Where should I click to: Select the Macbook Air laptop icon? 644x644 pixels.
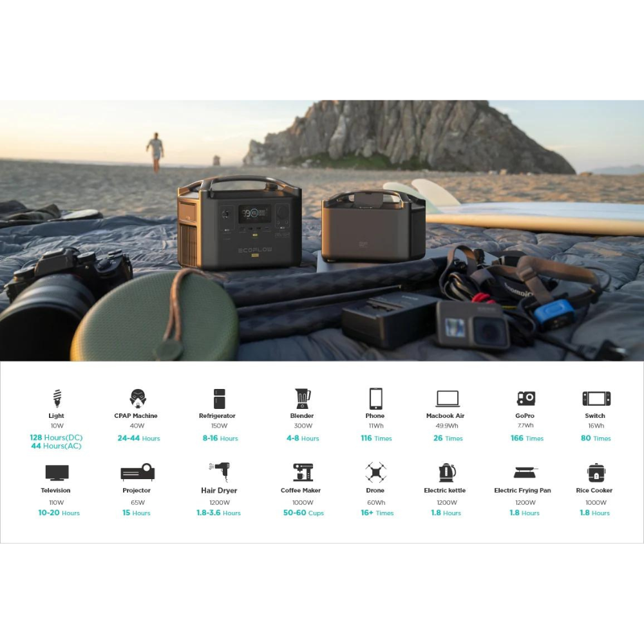(447, 399)
